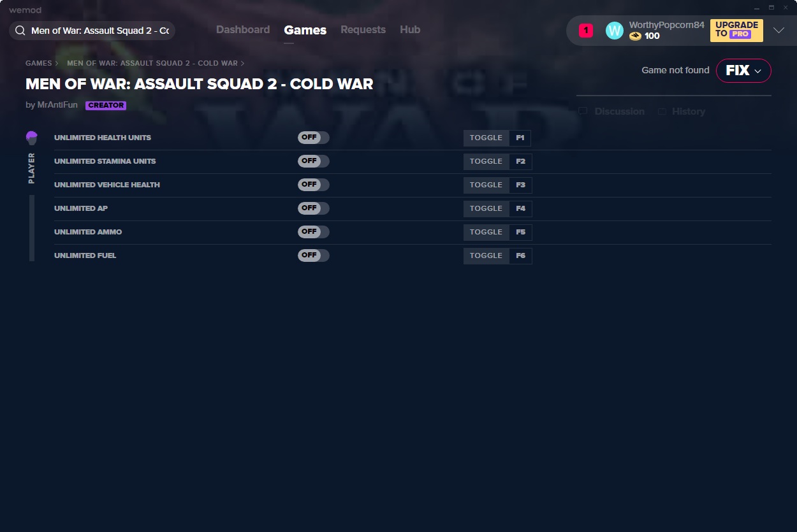Open the notification badge showing 1

(586, 31)
